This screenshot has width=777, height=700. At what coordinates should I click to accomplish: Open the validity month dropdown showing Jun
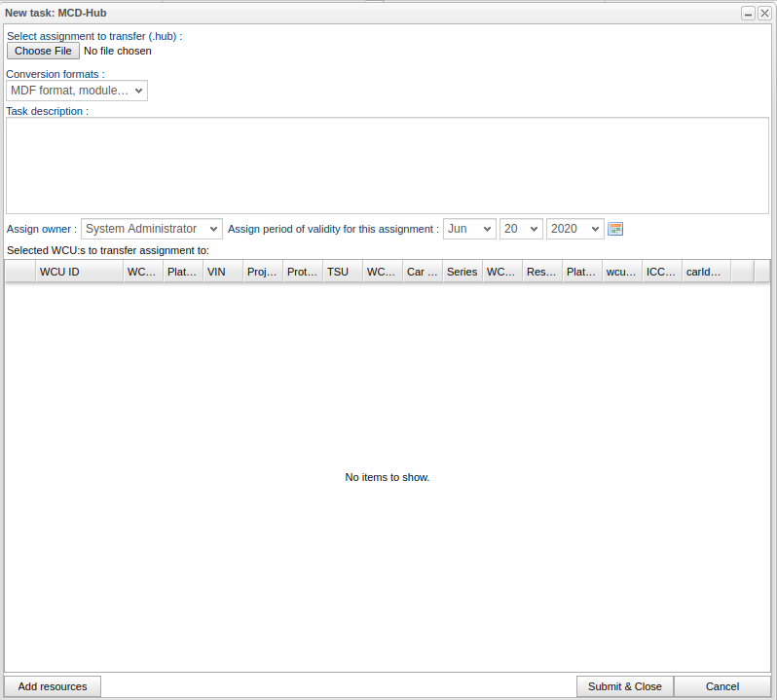tap(469, 229)
